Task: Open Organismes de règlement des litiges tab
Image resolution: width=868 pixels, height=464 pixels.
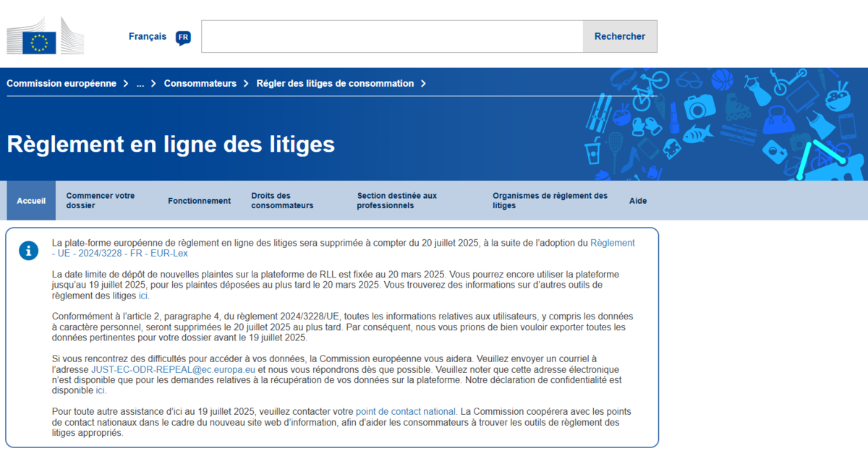Action: (x=550, y=201)
